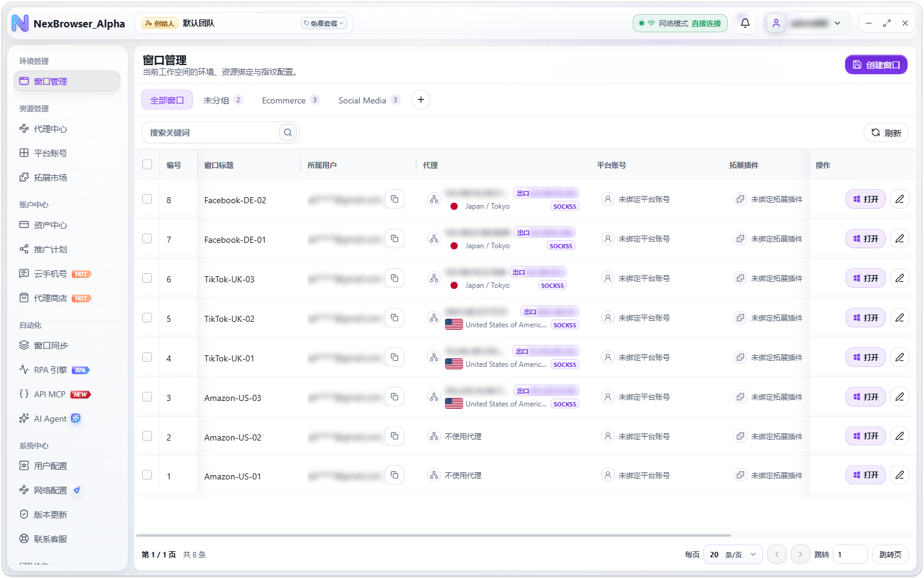Open the 免费套餐 plan dropdown
Viewport: 924px width, 578px height.
pos(324,23)
